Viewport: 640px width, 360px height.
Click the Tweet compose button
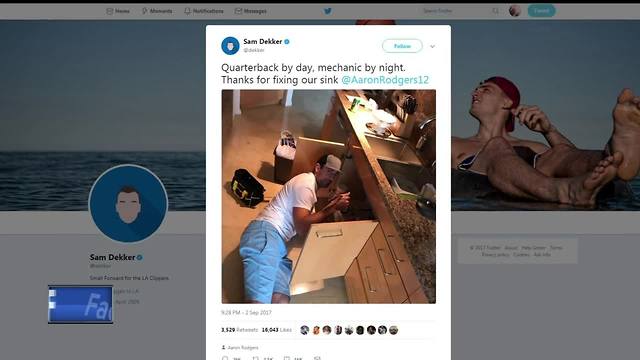pos(541,11)
